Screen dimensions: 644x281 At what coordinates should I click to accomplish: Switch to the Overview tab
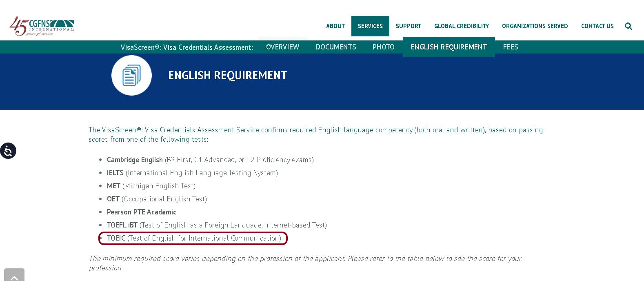tap(282, 47)
